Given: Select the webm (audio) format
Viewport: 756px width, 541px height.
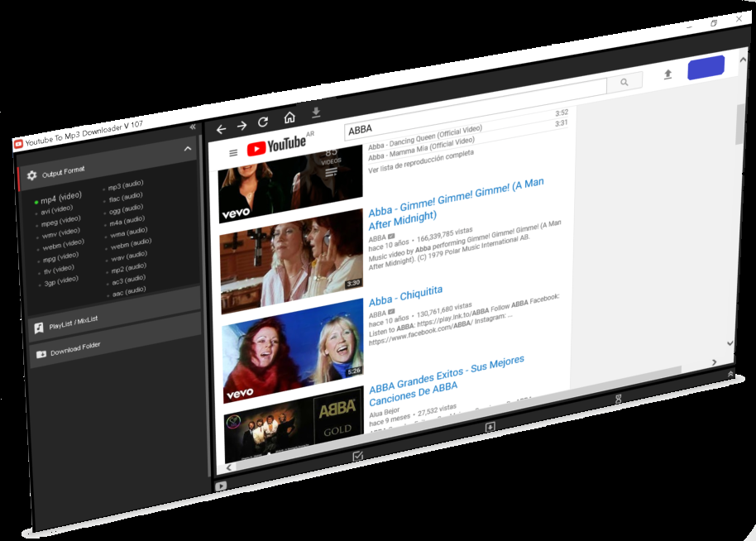Looking at the screenshot, I should click(131, 244).
